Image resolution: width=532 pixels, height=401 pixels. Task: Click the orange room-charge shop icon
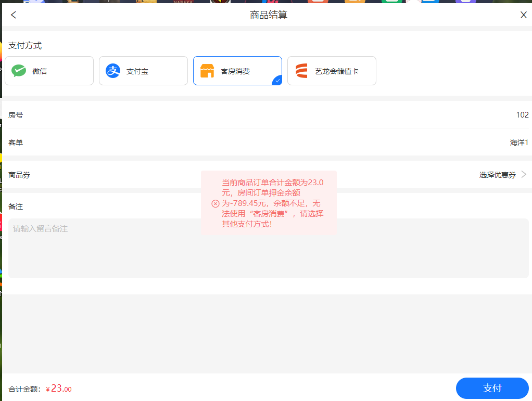point(207,71)
